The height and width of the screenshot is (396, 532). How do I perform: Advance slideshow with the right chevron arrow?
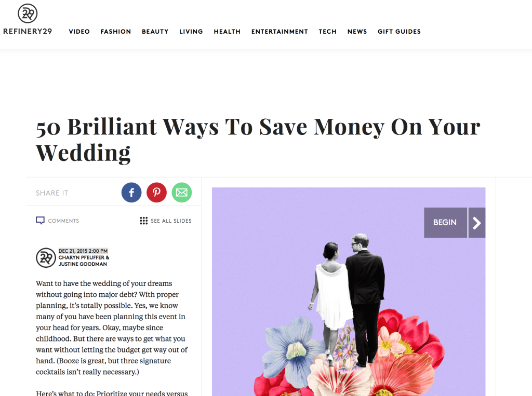click(x=477, y=223)
